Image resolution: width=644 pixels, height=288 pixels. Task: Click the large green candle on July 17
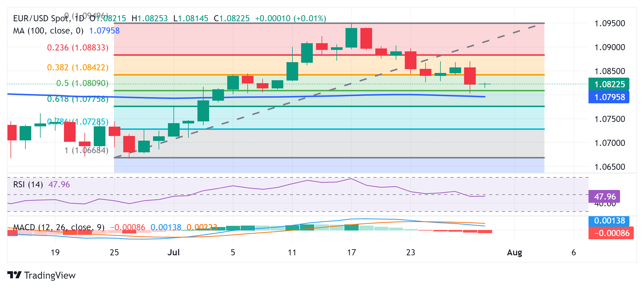[x=351, y=38]
